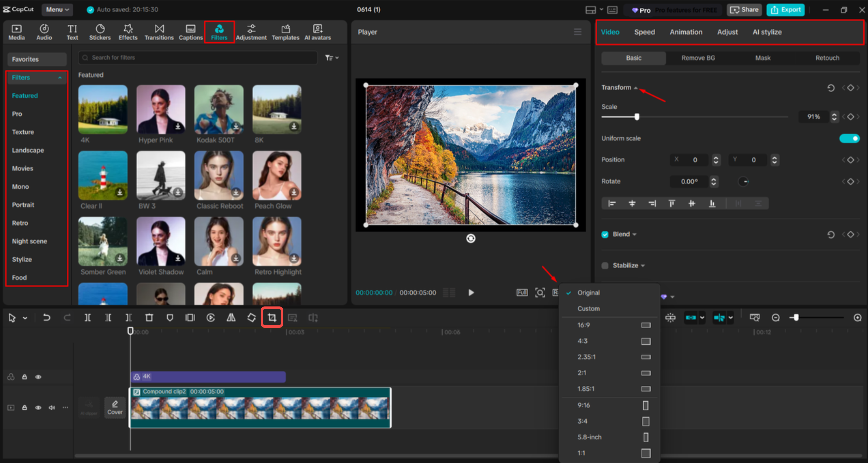Click the Export button
The width and height of the screenshot is (868, 463).
[x=785, y=9]
